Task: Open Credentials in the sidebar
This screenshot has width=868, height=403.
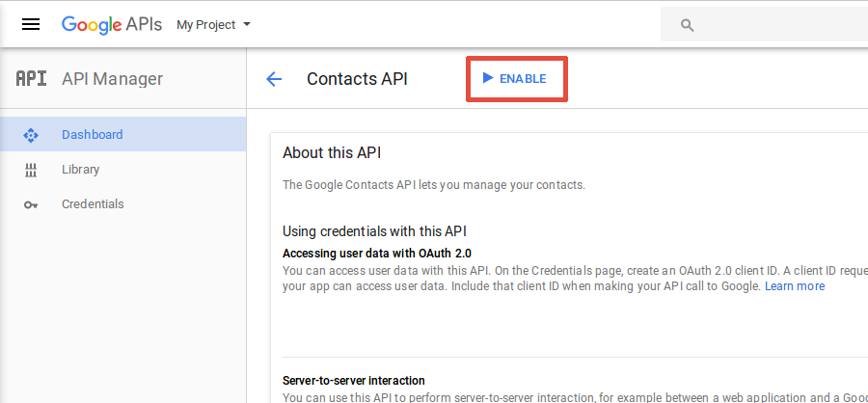Action: [122, 203]
